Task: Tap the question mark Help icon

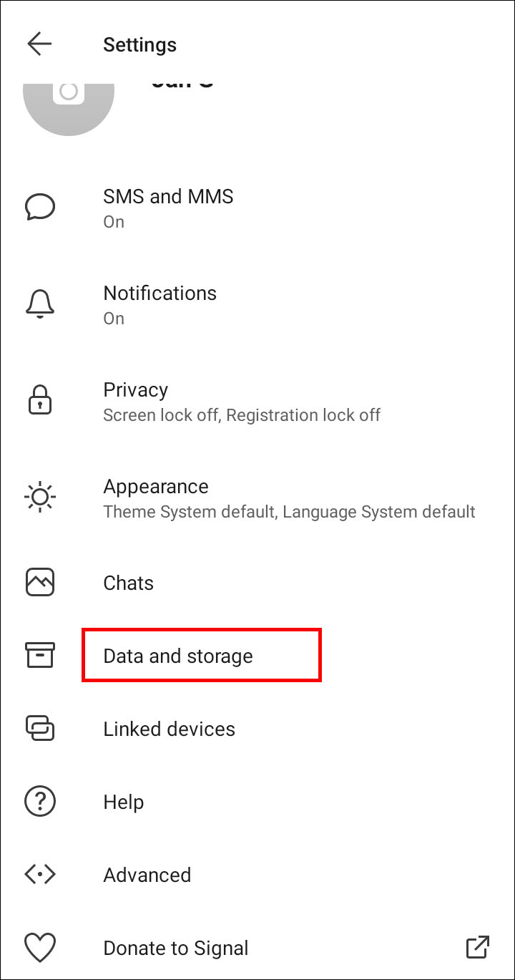Action: 40,802
